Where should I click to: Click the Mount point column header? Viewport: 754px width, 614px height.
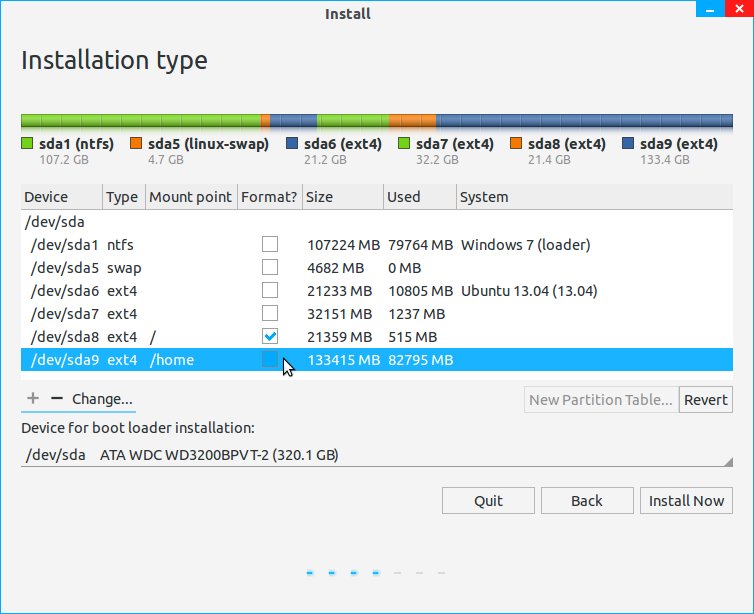tap(190, 197)
